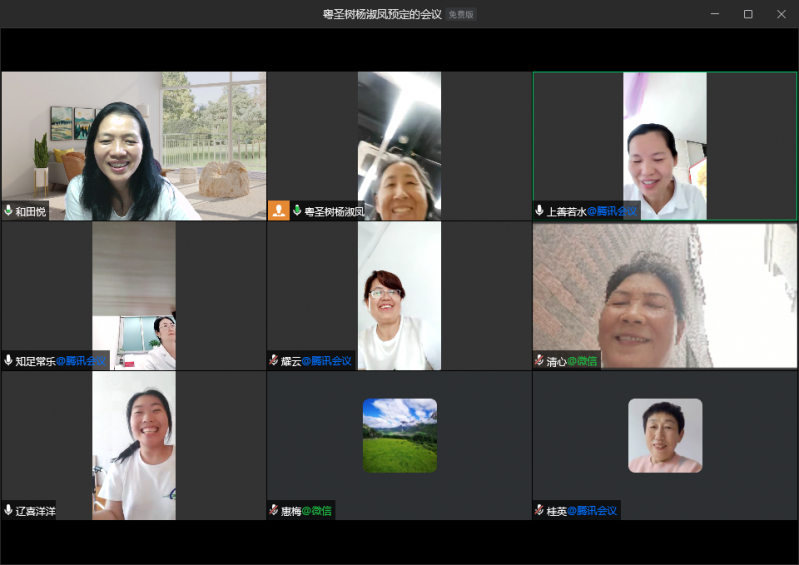This screenshot has height=565, width=799.
Task: Click the microphone icon beside 上善若水
Action: pyautogui.click(x=540, y=211)
